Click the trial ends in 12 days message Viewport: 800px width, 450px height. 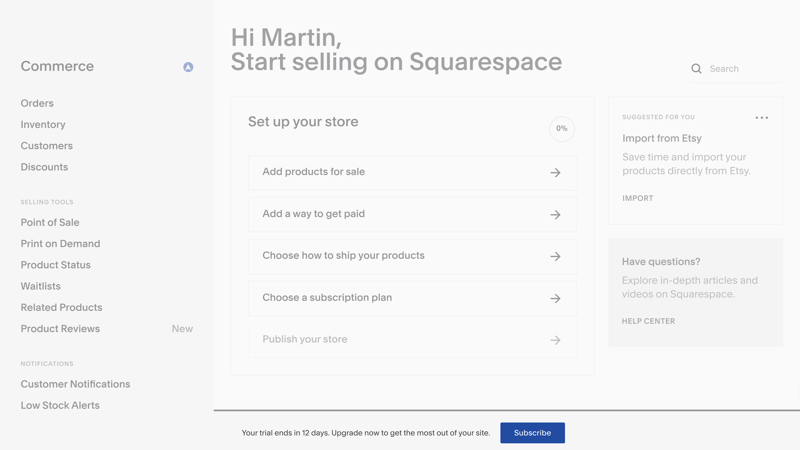tap(365, 433)
